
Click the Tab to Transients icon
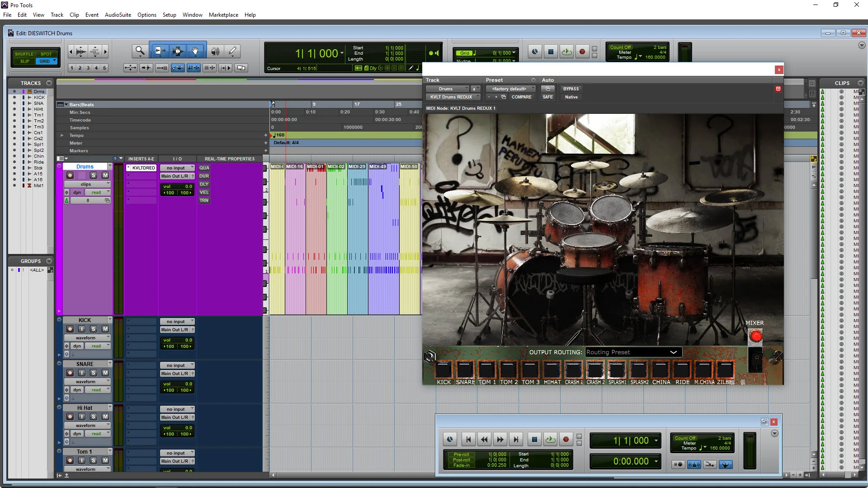pos(146,68)
